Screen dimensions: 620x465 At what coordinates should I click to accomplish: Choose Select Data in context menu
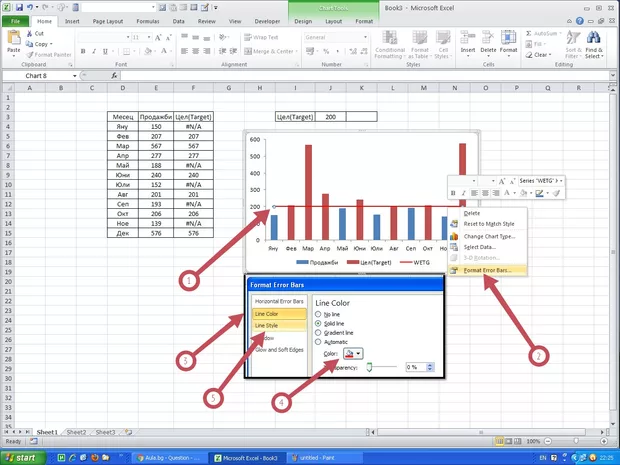click(480, 247)
